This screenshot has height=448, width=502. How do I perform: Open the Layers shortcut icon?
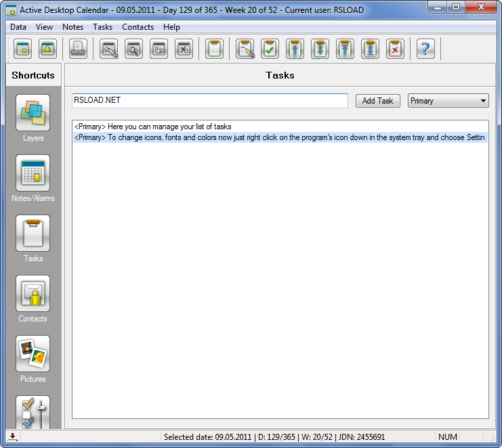tap(33, 112)
